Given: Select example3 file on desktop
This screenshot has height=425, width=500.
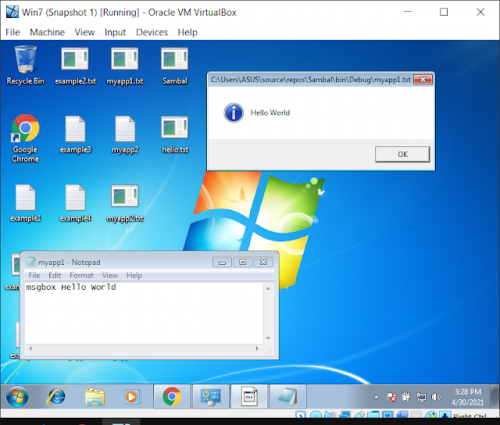Looking at the screenshot, I should 75,135.
